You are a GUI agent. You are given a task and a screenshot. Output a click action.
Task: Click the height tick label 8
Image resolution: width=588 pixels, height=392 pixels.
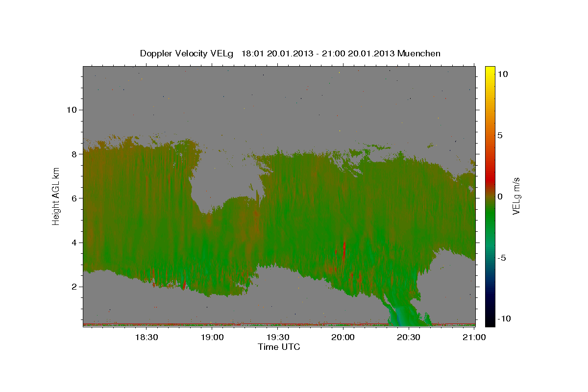tap(74, 154)
